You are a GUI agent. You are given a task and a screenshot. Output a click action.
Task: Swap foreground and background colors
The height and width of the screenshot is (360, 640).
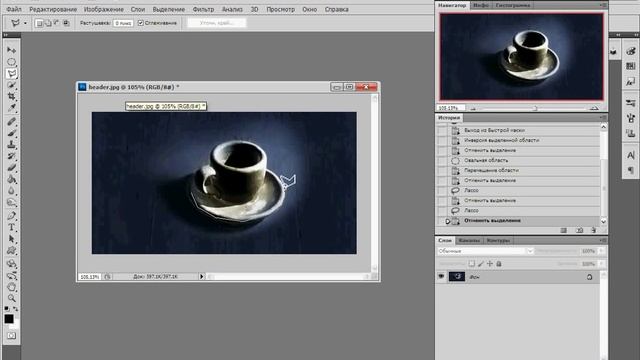click(x=16, y=309)
